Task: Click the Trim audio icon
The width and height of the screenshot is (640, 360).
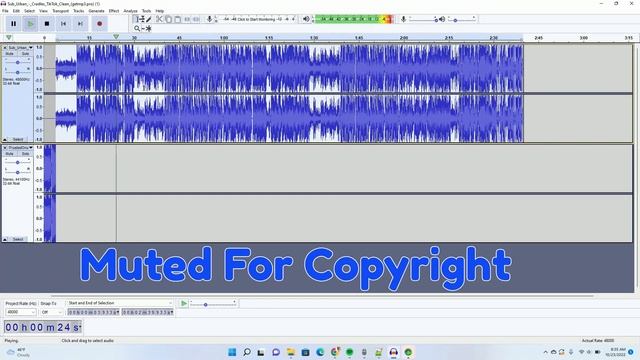Action: pyautogui.click(x=187, y=19)
